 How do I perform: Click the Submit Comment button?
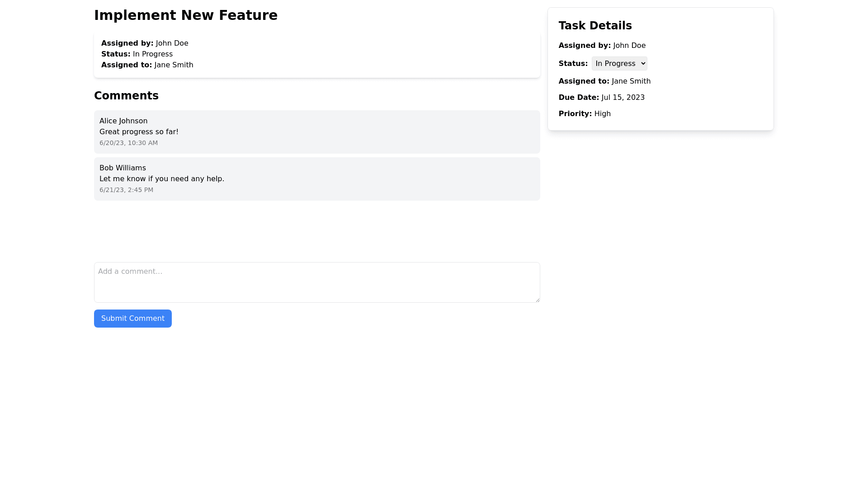pyautogui.click(x=132, y=319)
